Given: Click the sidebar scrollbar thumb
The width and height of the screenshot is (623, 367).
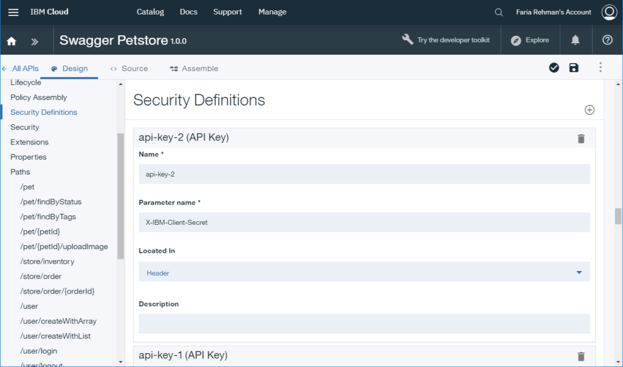Looking at the screenshot, I should (x=120, y=196).
